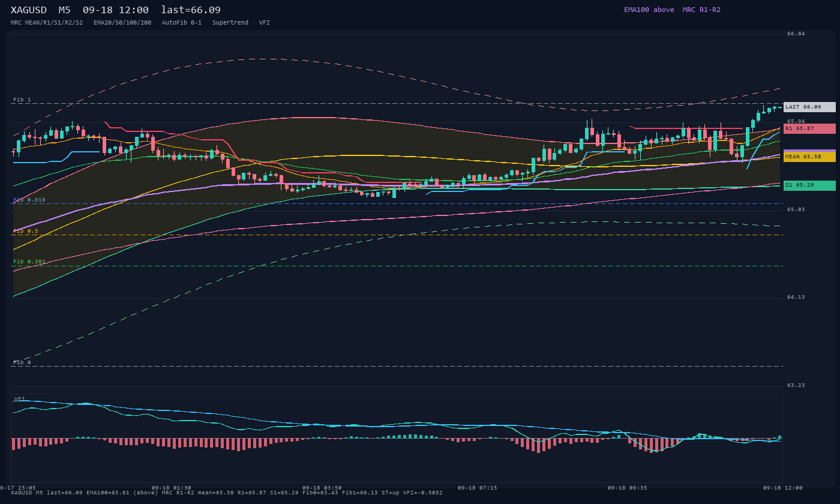Click the XAGUSD symbol in the chart title
Image resolution: width=840 pixels, height=504 pixels.
(x=29, y=10)
